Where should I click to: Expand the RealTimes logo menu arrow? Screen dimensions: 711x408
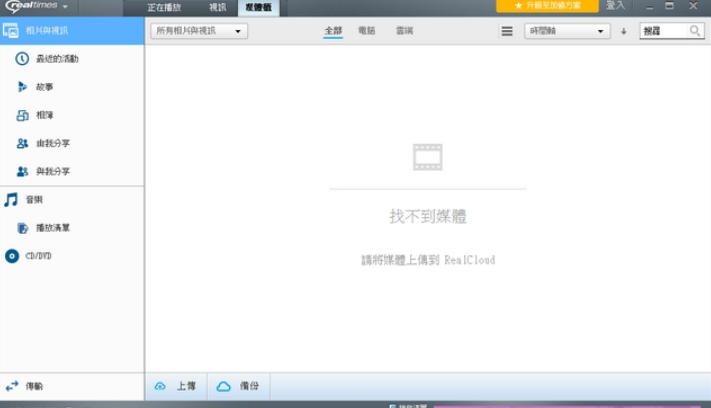tap(65, 7)
